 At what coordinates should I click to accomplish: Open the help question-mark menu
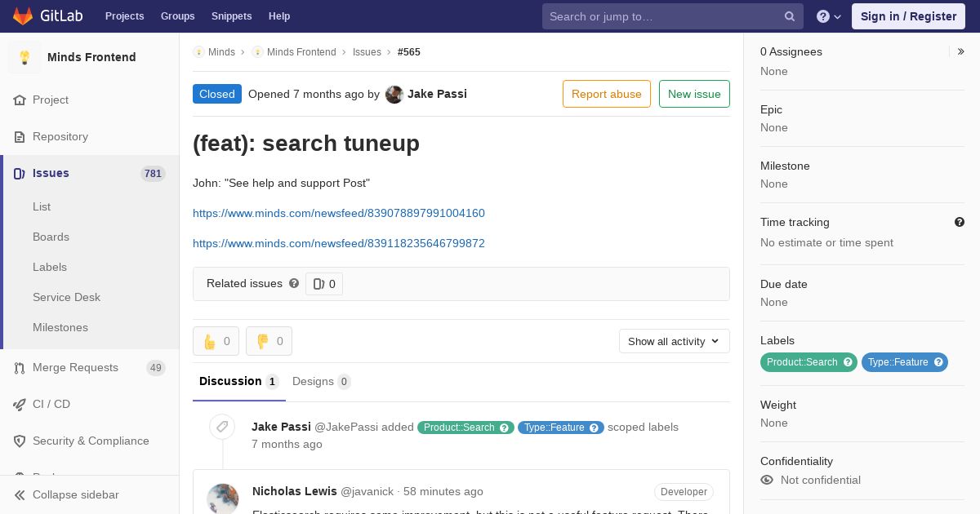click(x=829, y=16)
